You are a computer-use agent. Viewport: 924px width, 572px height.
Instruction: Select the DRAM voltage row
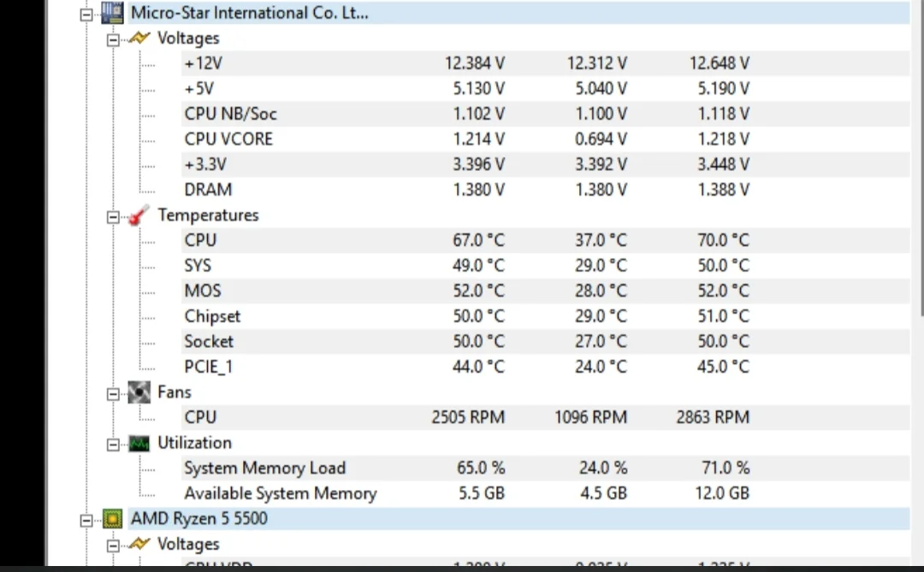click(x=545, y=191)
